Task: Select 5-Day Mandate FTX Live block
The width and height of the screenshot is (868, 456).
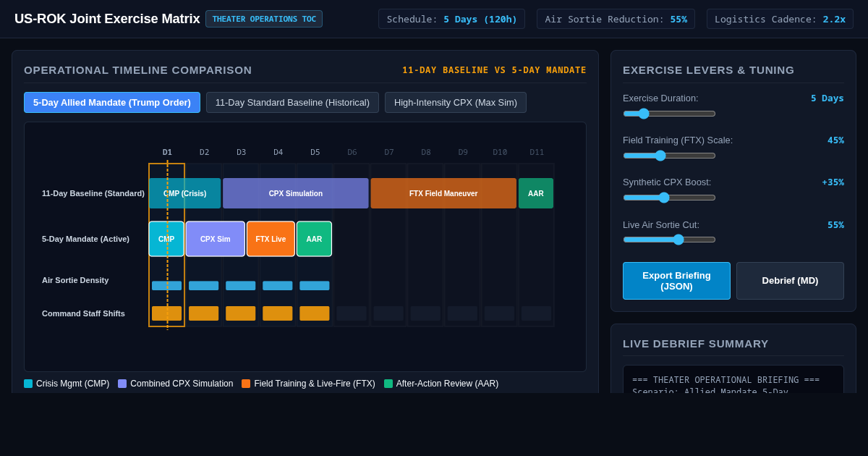Action: [271, 239]
